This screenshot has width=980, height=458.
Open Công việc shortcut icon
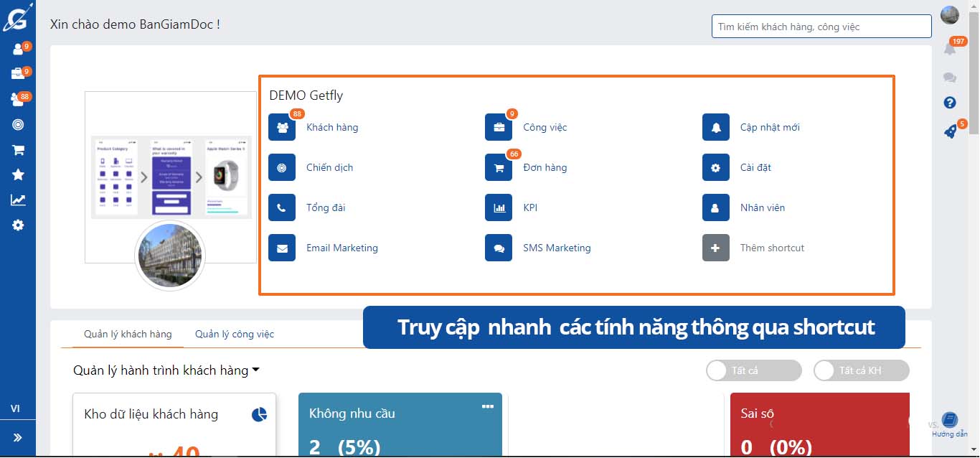[499, 127]
